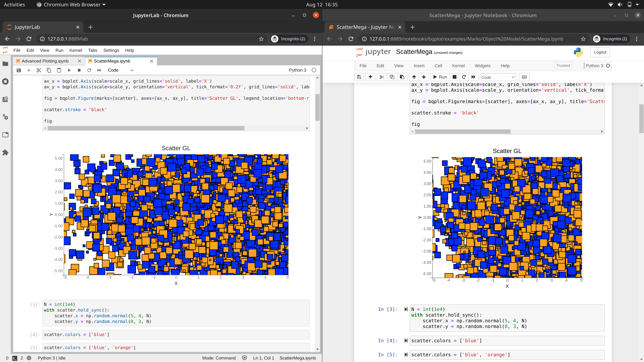Close the ScatterMega.ipynb tab in JupyterLab

pos(151,61)
